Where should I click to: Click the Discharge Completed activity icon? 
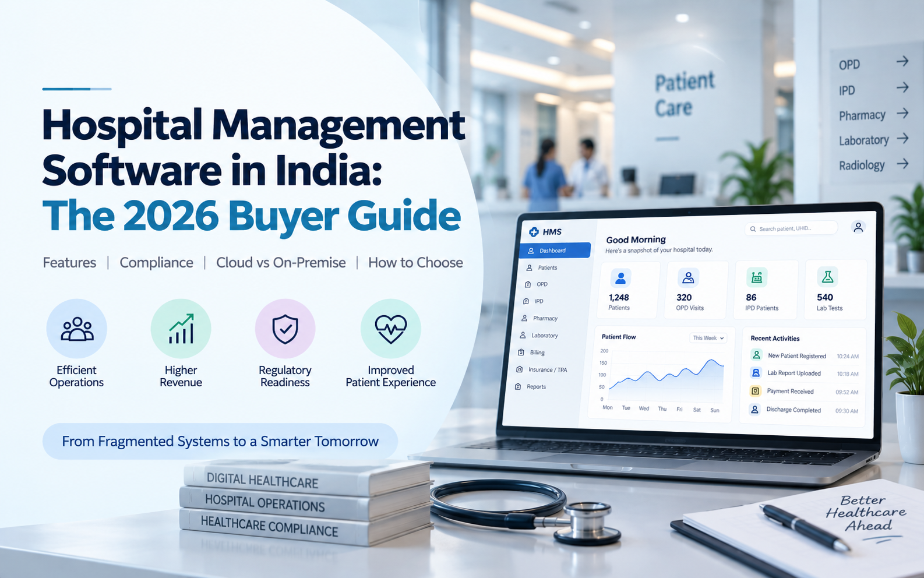coord(754,410)
